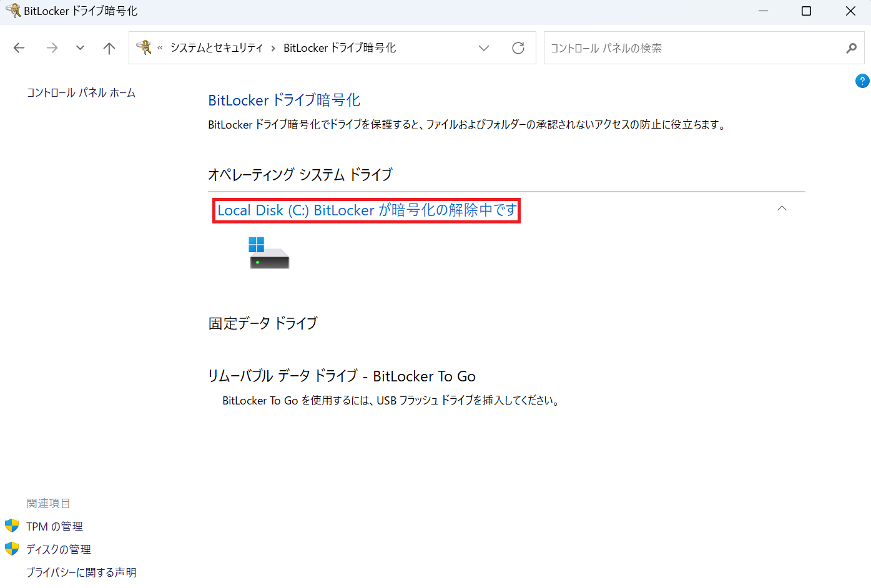Viewport: 871px width, 588px height.
Task: Click the magnifier search icon
Action: coord(852,48)
